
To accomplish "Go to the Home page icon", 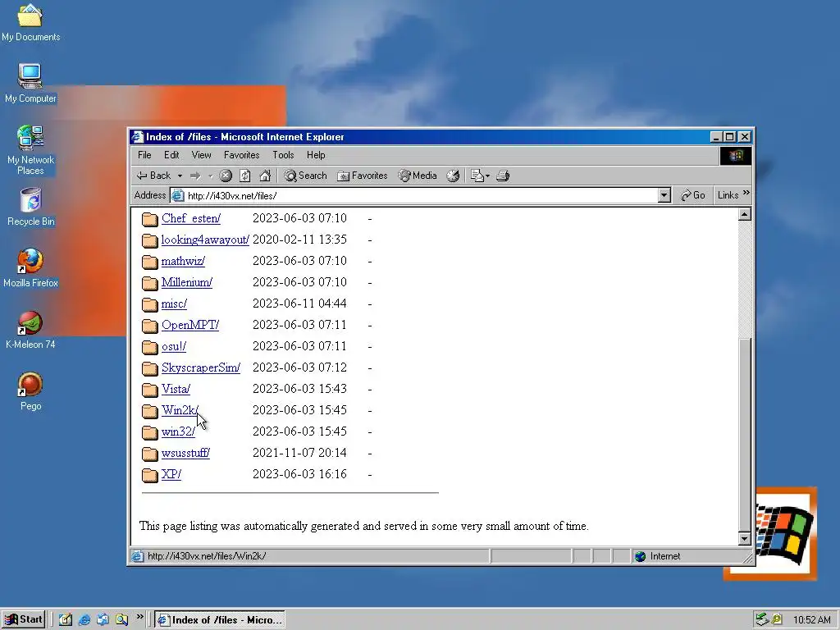I will click(265, 176).
